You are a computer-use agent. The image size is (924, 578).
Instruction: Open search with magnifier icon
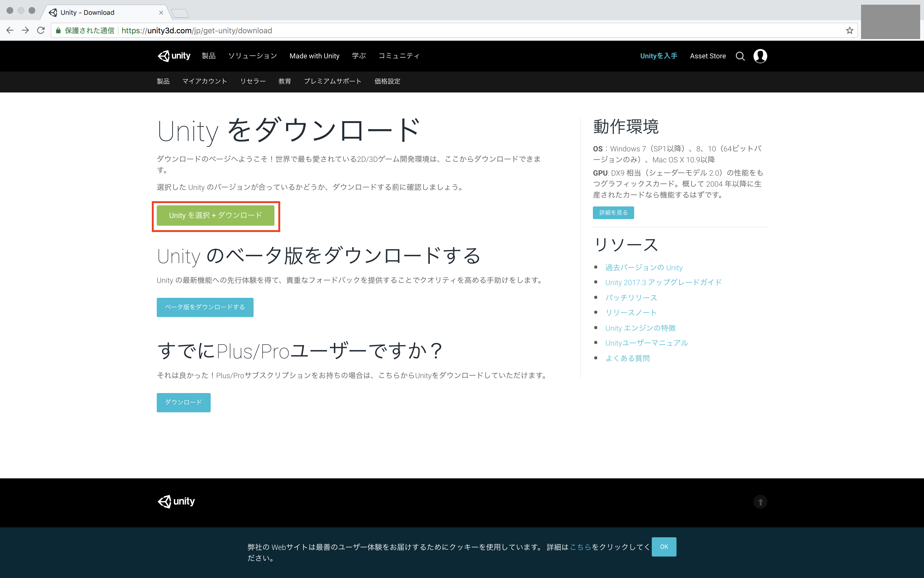(740, 56)
